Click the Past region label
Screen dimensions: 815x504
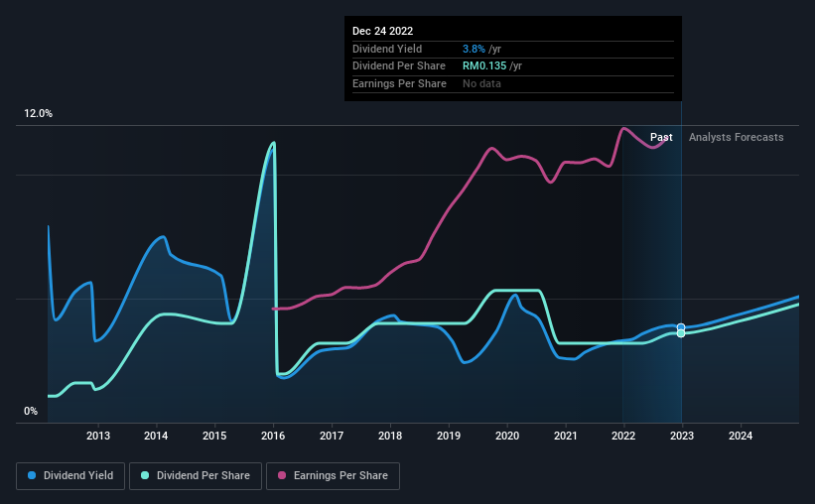pyautogui.click(x=661, y=137)
